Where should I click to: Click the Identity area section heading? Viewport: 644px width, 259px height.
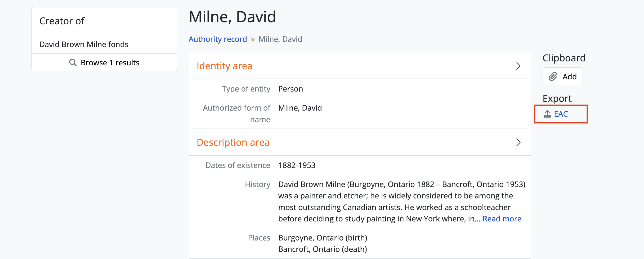click(x=224, y=66)
